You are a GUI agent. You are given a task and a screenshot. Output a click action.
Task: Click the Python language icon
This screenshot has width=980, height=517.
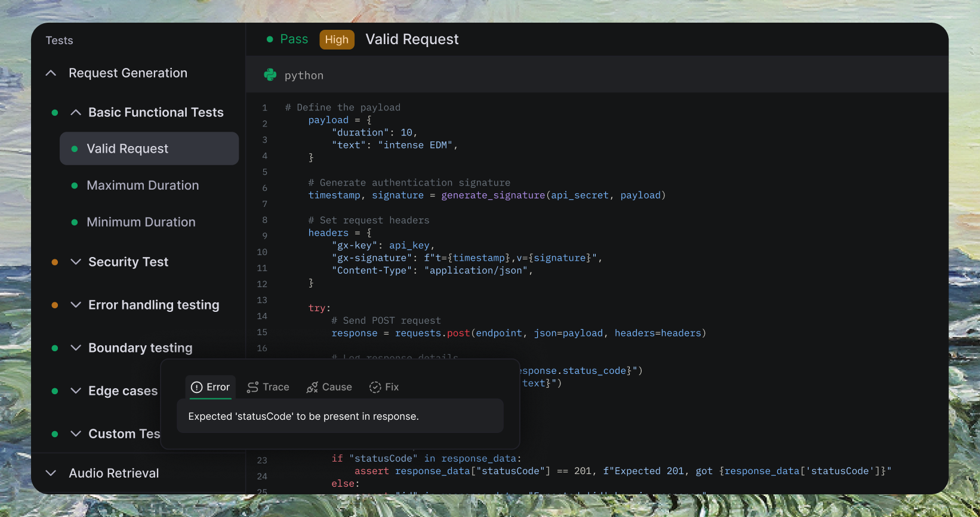pos(270,75)
